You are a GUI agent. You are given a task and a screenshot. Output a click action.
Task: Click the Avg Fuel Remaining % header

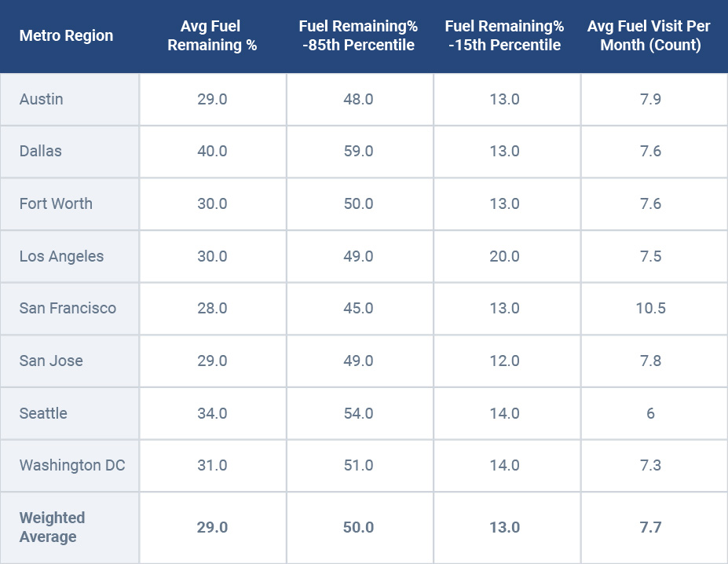[212, 36]
